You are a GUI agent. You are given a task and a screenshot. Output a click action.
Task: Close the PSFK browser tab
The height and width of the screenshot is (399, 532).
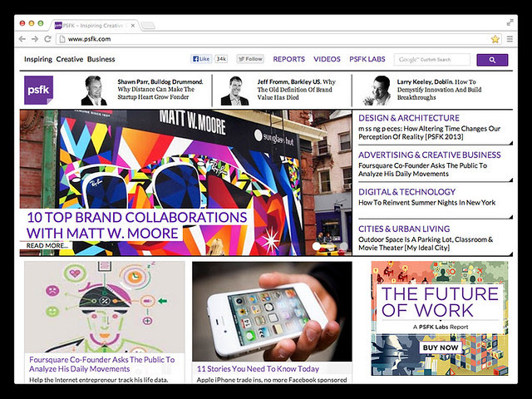click(x=133, y=26)
